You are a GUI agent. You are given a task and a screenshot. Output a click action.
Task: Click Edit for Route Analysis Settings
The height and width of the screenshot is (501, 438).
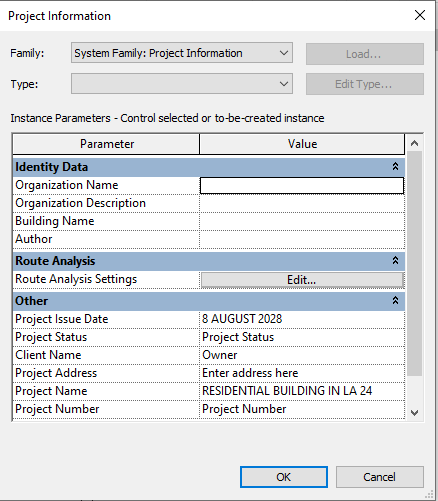click(302, 280)
